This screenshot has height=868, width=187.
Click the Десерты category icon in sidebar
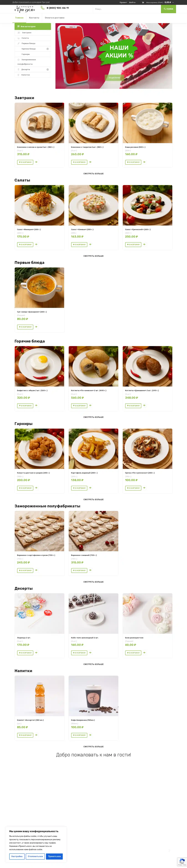pos(19,69)
